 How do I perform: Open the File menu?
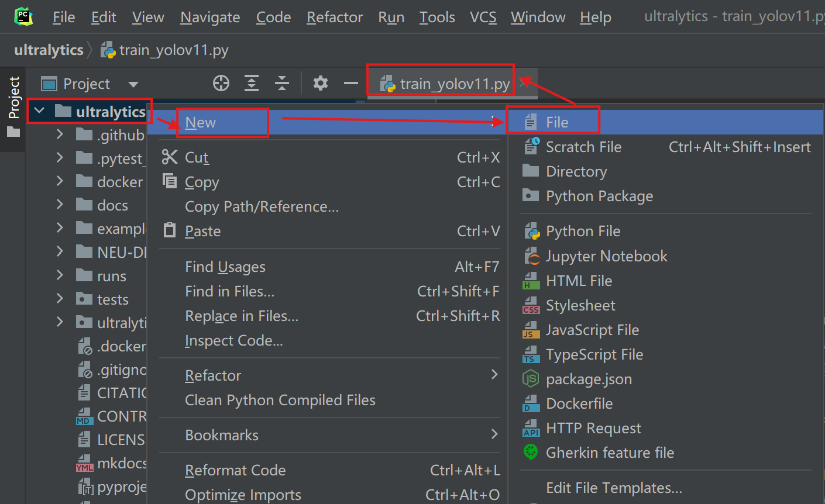coord(64,18)
